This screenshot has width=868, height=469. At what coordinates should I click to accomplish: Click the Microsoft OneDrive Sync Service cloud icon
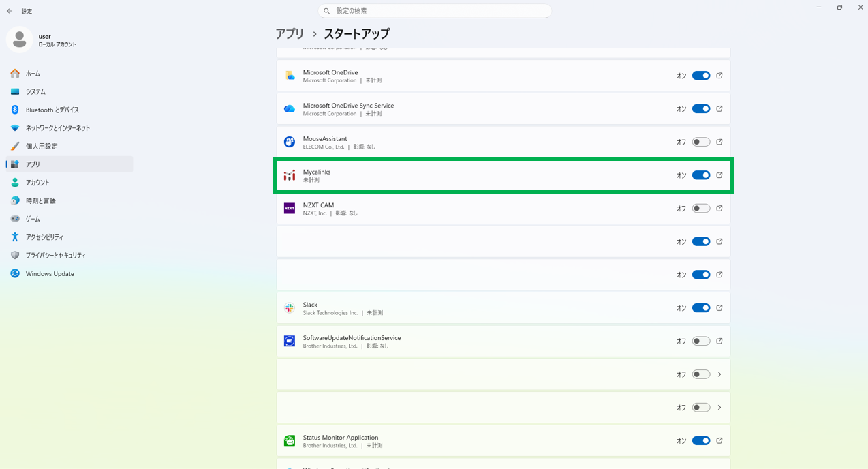(290, 109)
